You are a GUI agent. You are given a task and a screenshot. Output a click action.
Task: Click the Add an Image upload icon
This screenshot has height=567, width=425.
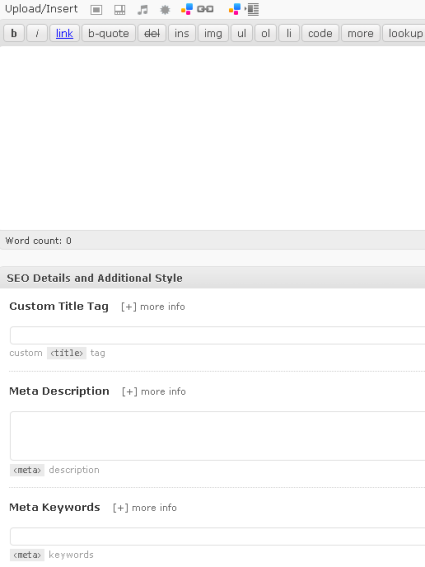point(96,10)
